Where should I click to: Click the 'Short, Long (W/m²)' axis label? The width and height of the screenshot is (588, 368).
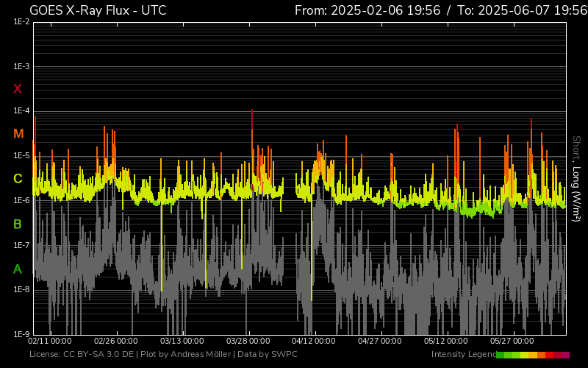pos(576,179)
